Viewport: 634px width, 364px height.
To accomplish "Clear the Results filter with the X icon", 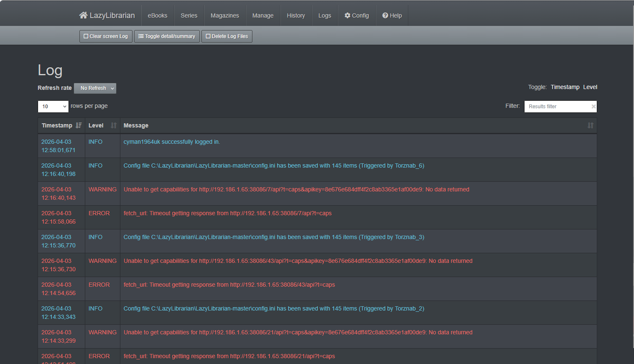I will [x=593, y=107].
